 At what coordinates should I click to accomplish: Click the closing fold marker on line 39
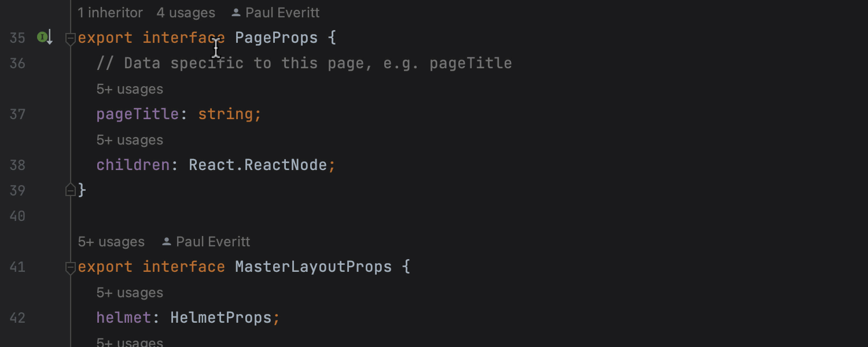(x=71, y=190)
